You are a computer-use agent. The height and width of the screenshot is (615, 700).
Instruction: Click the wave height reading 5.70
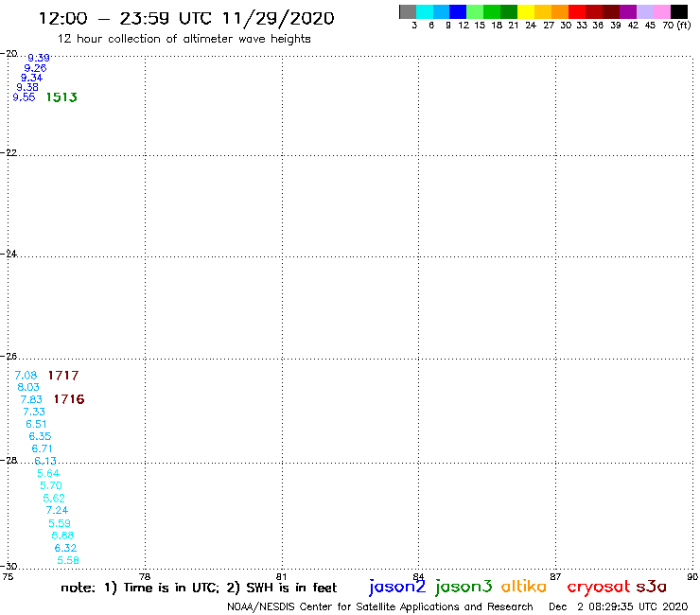tap(51, 486)
